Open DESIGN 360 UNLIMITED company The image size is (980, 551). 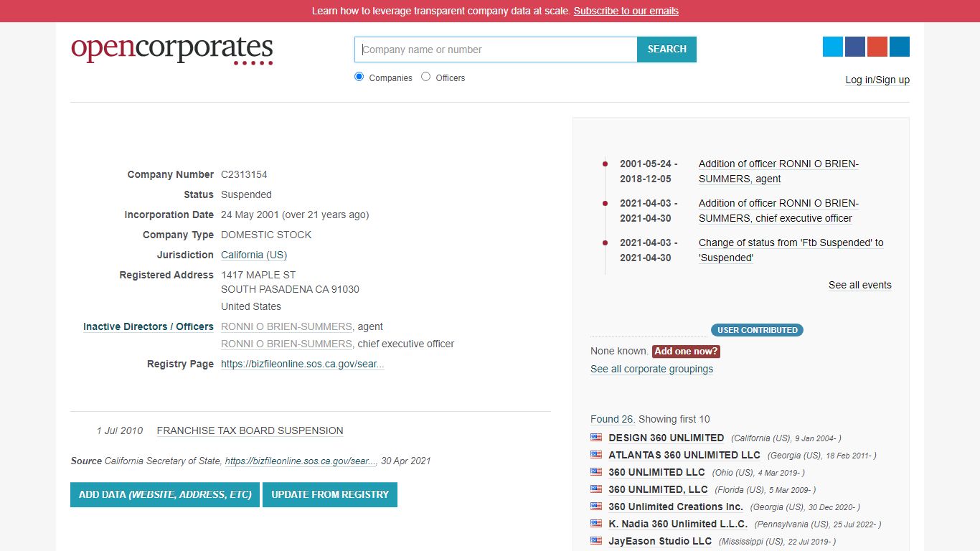tap(666, 438)
